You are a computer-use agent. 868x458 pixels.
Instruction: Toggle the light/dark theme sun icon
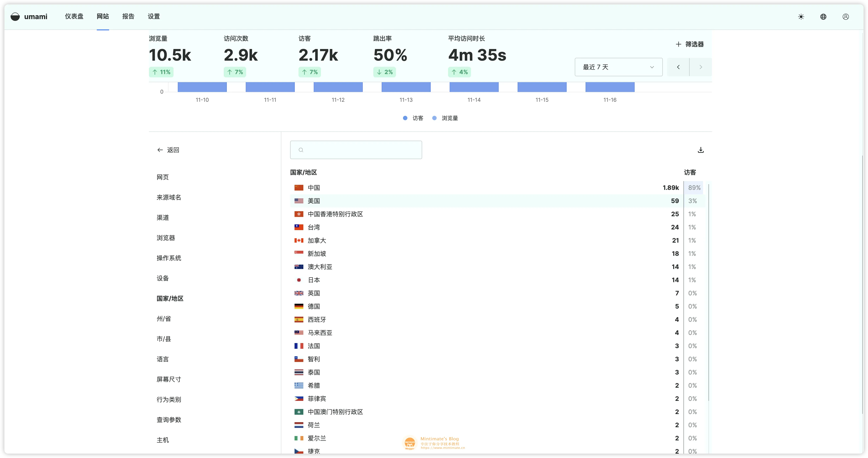click(x=801, y=17)
